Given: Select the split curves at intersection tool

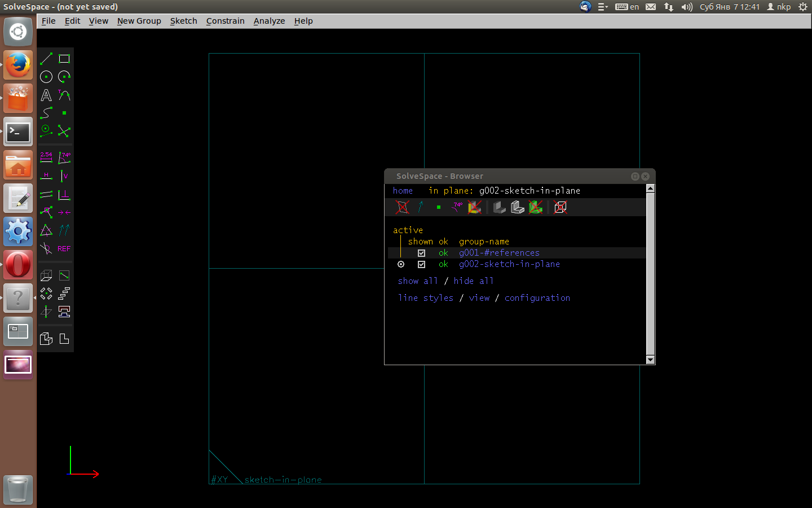Looking at the screenshot, I should (64, 131).
